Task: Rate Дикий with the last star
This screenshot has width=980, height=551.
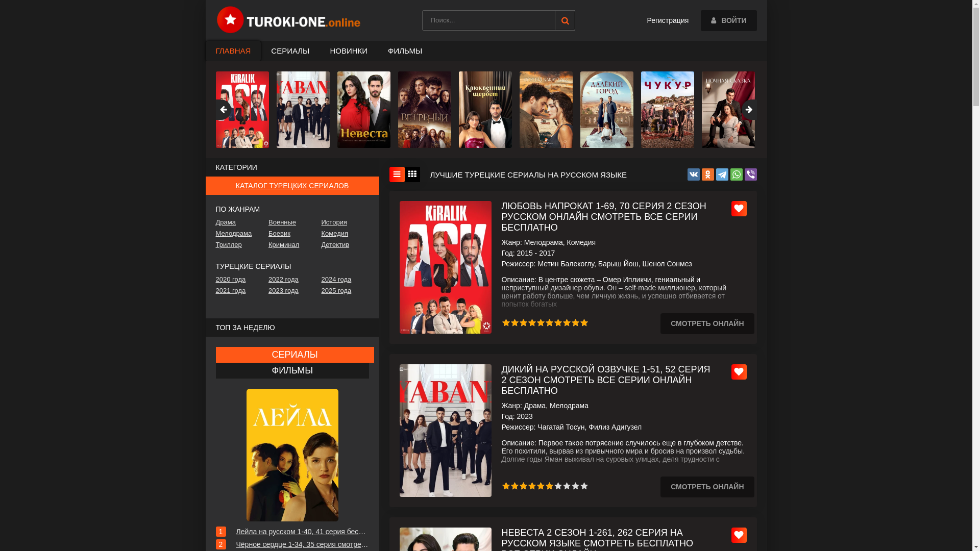Action: pos(584,486)
